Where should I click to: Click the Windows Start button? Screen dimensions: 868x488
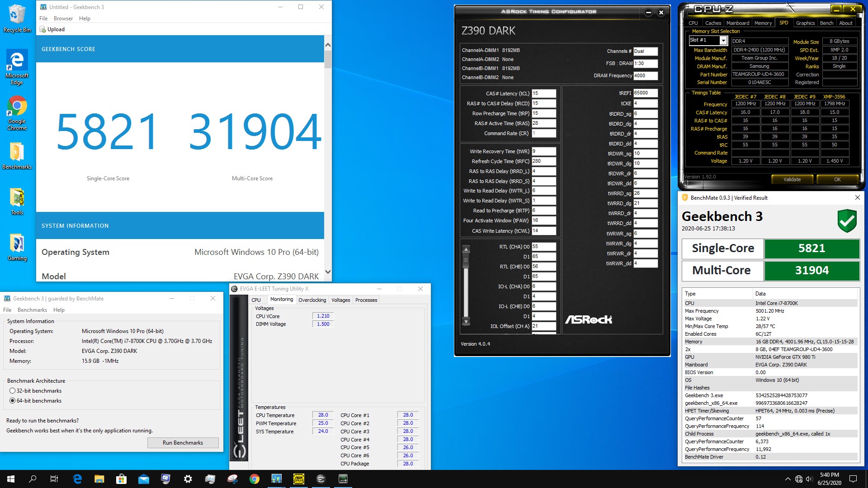11,479
